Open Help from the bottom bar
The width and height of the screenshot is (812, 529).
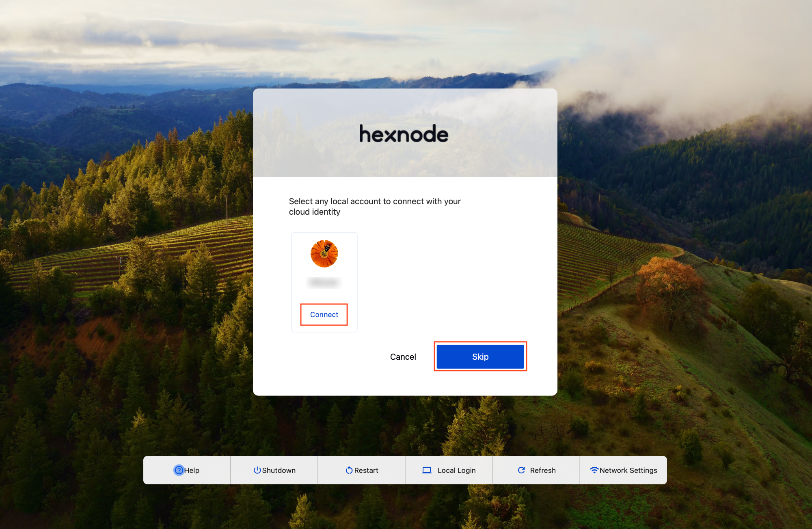[187, 470]
